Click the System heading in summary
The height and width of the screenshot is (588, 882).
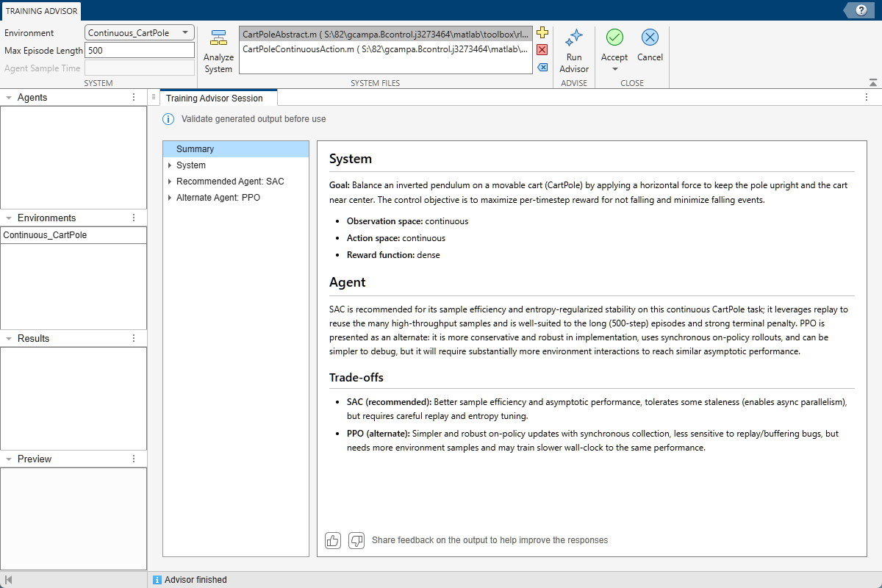coord(351,159)
